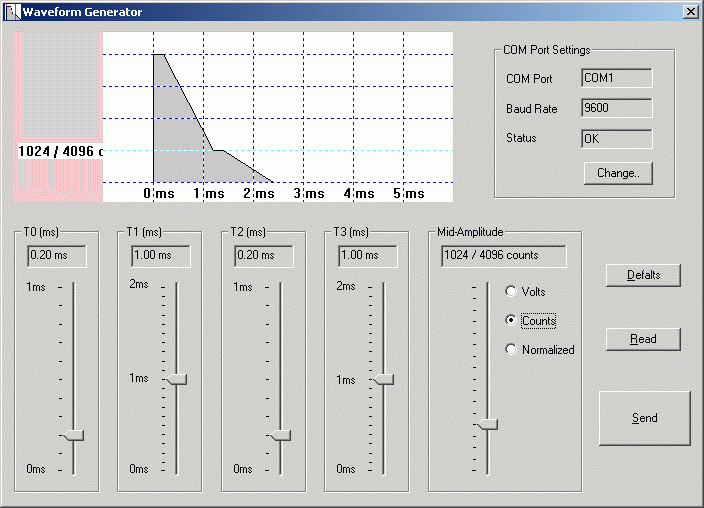Click the Mid-Amplitude 1024 / 4096 counts field

[504, 256]
